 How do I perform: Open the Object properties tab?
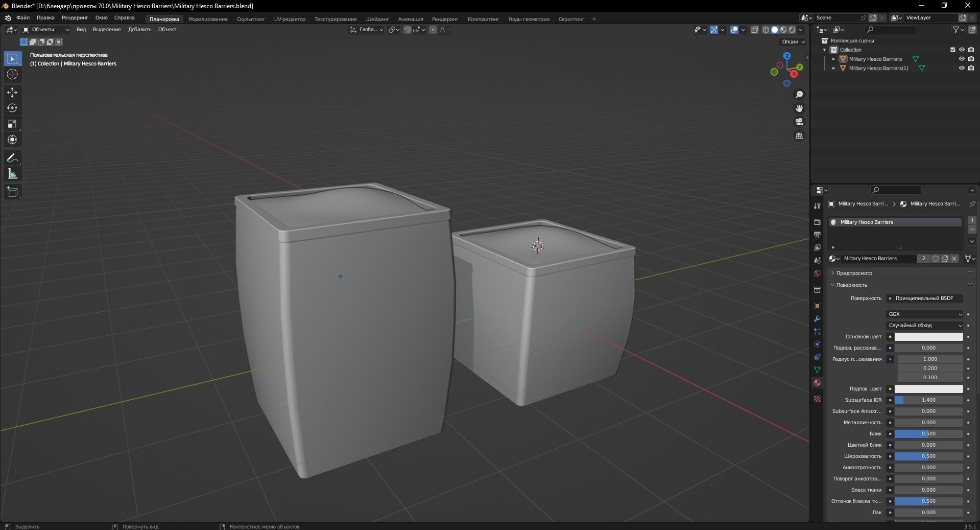(817, 306)
